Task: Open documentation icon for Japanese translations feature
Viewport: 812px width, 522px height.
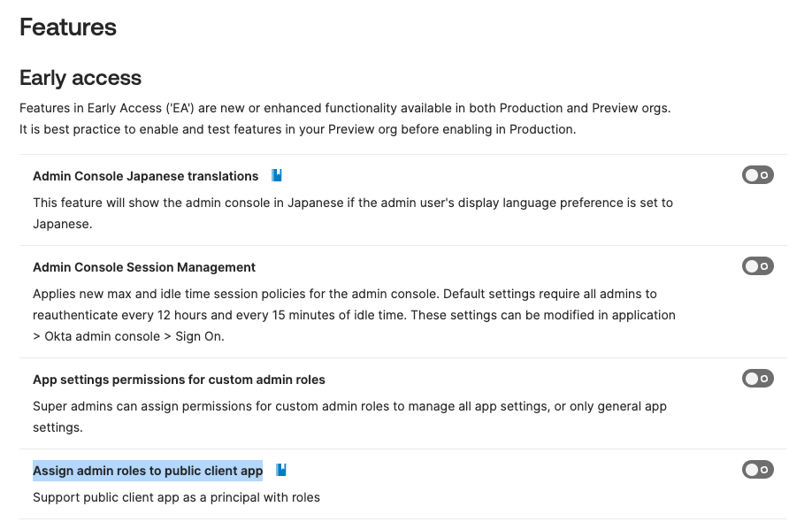Action: [x=277, y=176]
